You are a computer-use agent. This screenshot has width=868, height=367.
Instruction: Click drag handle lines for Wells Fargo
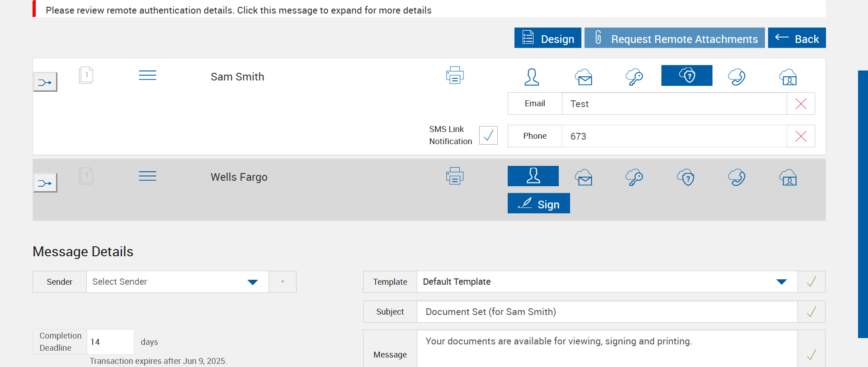coord(147,176)
